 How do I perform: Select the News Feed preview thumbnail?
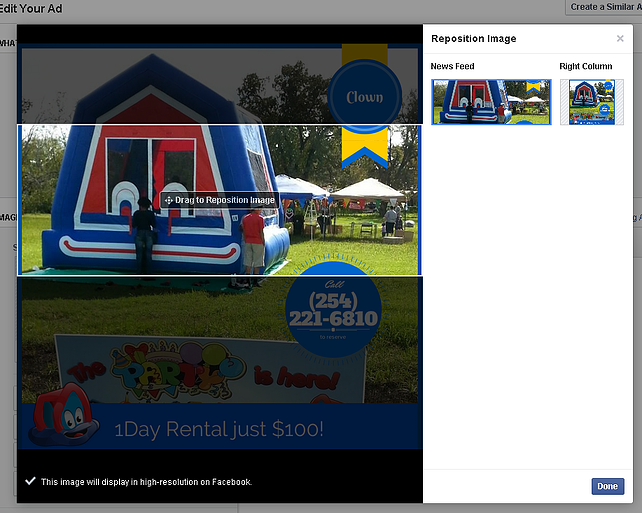[491, 102]
